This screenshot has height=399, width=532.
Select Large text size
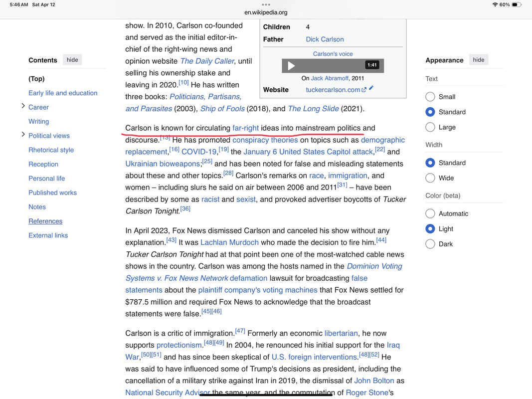click(x=430, y=127)
